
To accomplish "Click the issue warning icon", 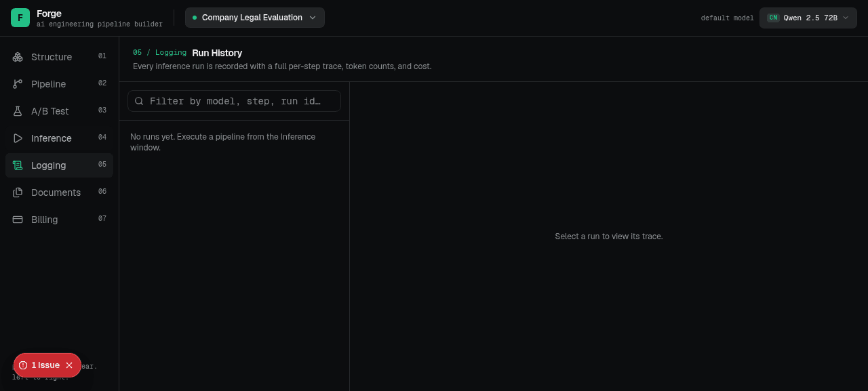I will point(23,365).
